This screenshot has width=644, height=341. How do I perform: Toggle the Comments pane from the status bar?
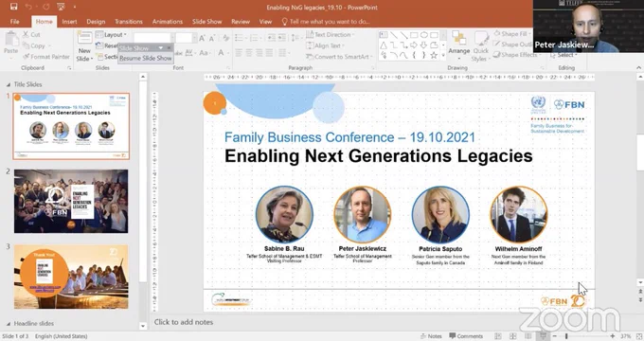466,336
